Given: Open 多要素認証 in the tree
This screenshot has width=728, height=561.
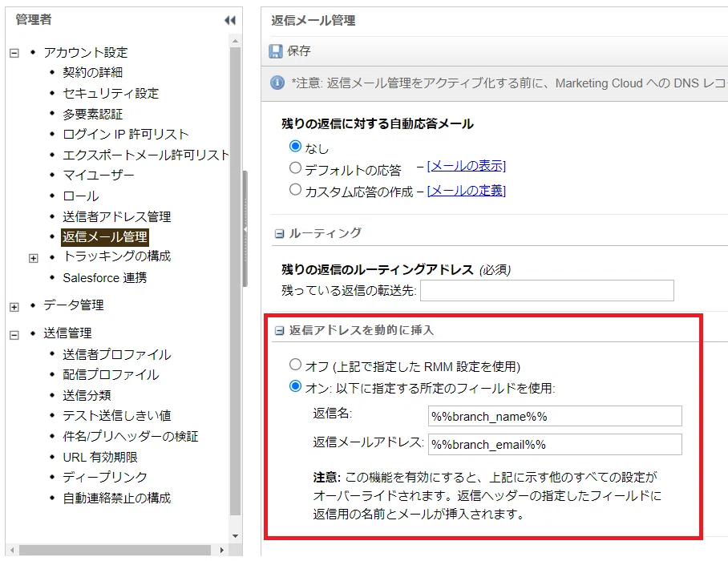Looking at the screenshot, I should click(x=93, y=114).
